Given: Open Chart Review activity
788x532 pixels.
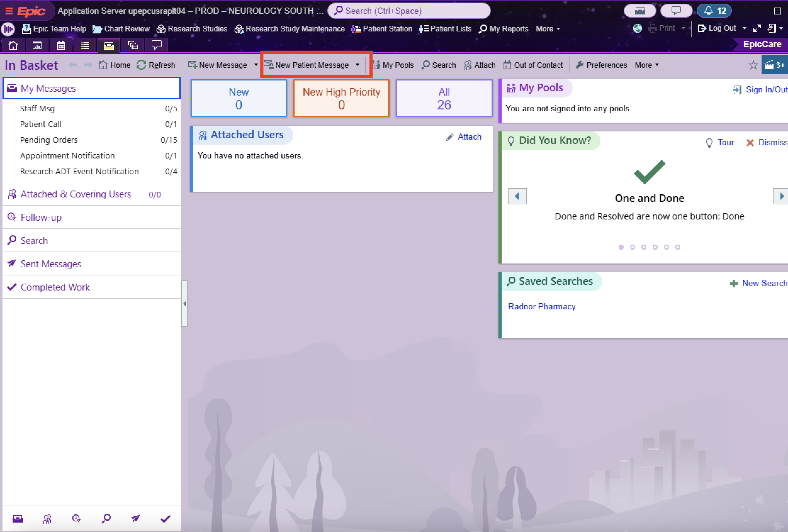Looking at the screenshot, I should pos(121,29).
